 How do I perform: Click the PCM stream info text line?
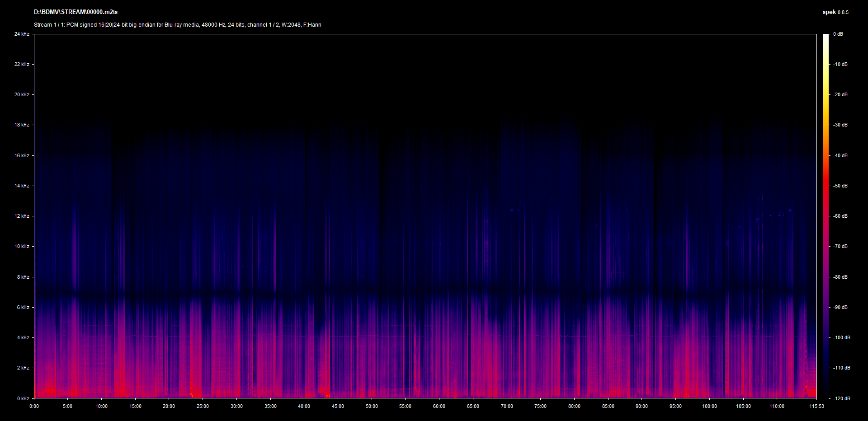coord(177,25)
